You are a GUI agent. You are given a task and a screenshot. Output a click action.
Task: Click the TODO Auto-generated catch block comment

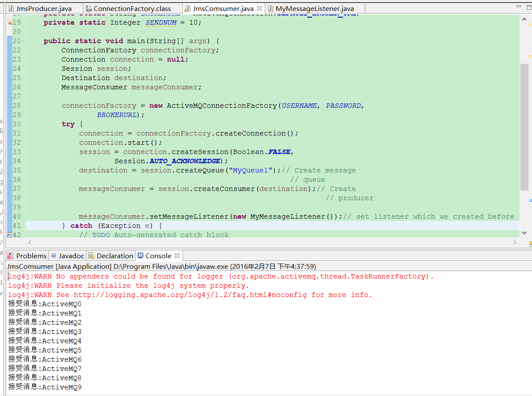[154, 235]
